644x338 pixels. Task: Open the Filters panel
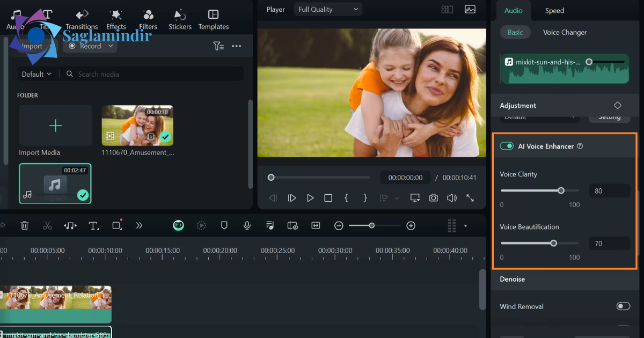148,19
